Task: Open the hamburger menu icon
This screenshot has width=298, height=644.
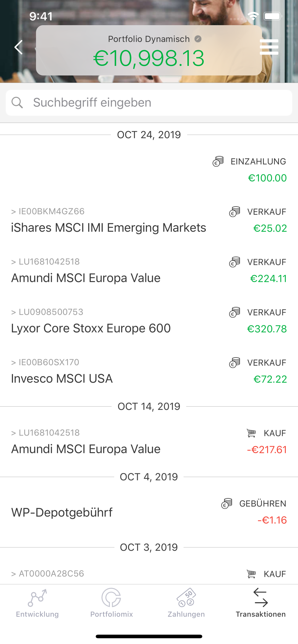Action: [269, 47]
